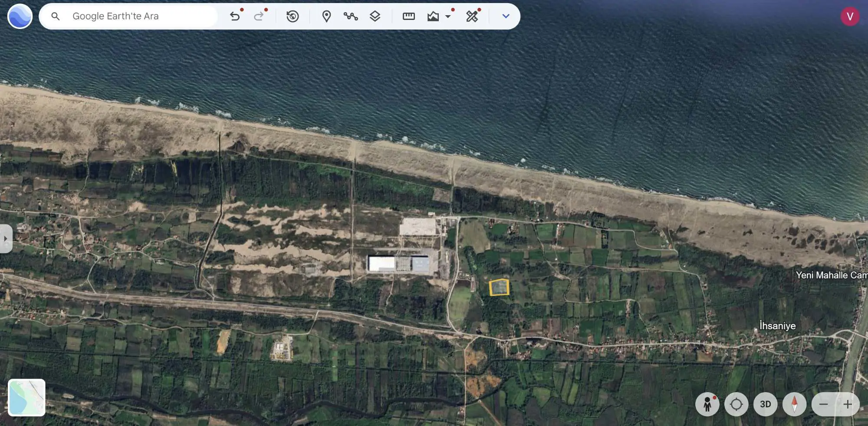Zoom out with the minus button
Viewport: 868px width, 426px height.
(823, 404)
